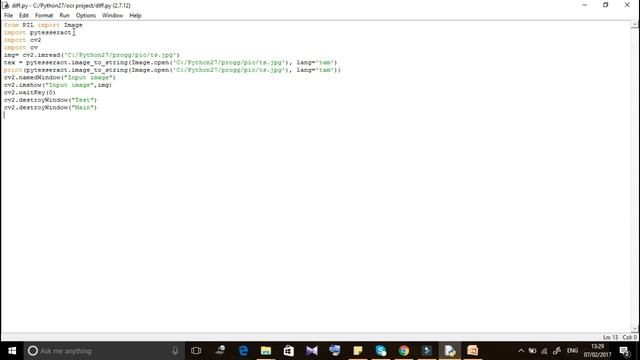
Task: Open the taskbar app left of Edge
Action: click(x=220, y=351)
